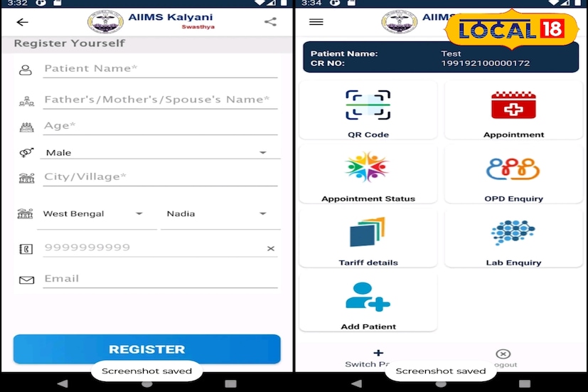Image resolution: width=588 pixels, height=392 pixels.
Task: Focus the City/Village field
Action: (x=160, y=176)
